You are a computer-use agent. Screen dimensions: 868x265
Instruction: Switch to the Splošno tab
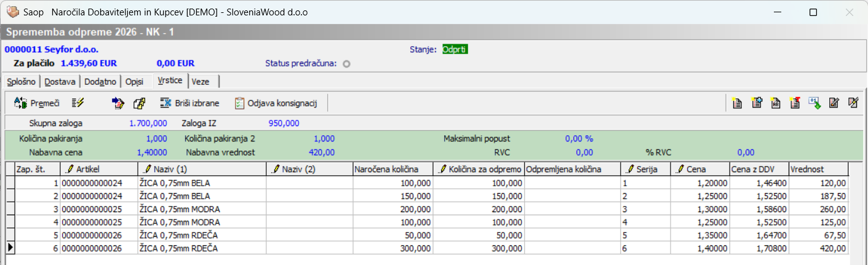21,82
